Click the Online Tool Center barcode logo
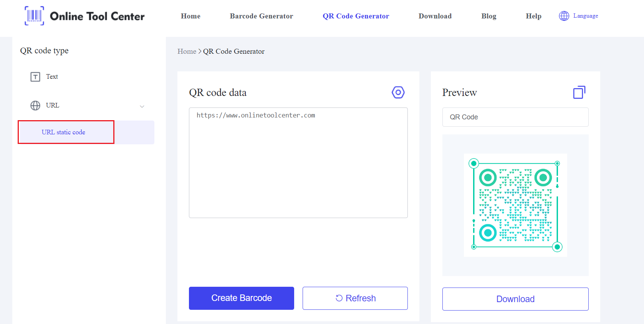Image resolution: width=644 pixels, height=324 pixels. [34, 16]
